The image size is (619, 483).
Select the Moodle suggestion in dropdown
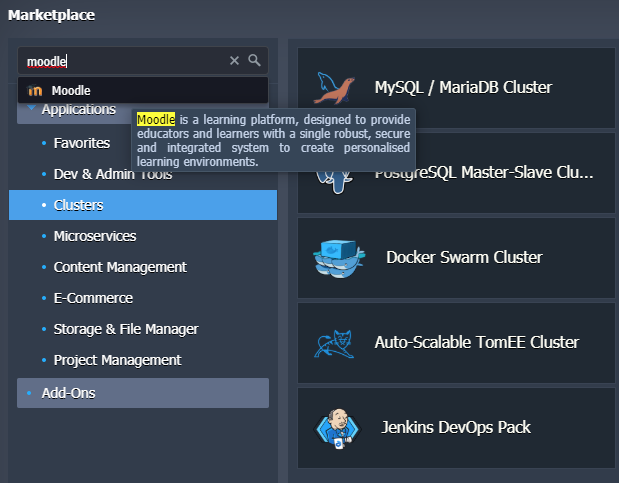point(143,90)
